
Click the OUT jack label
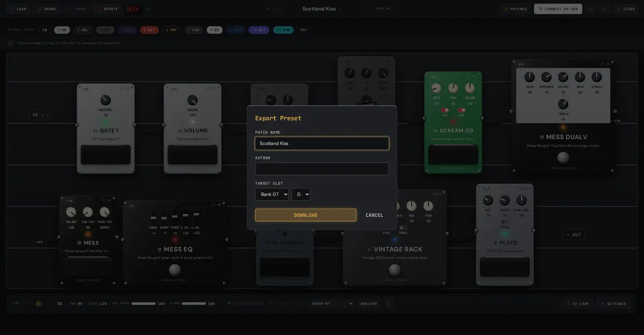[574, 234]
